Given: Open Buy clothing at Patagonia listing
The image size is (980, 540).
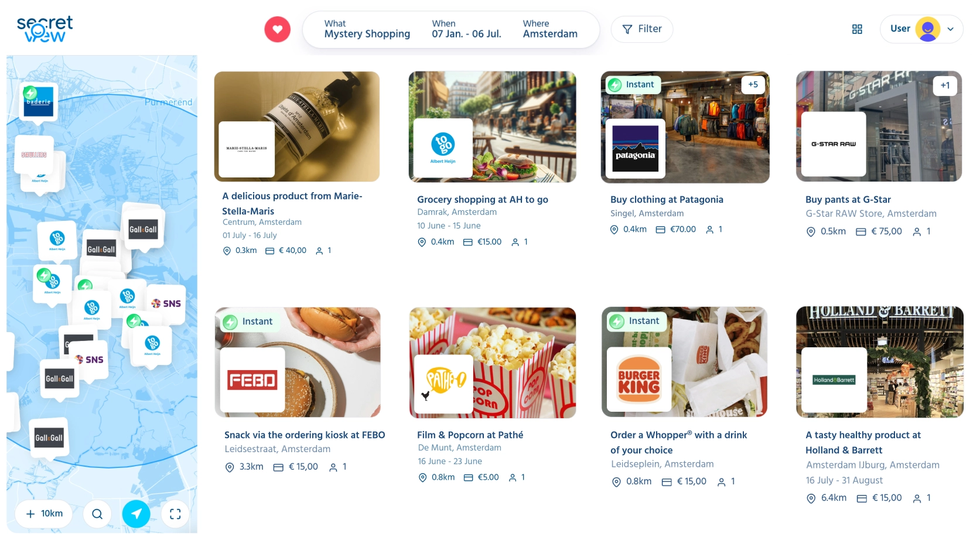Looking at the screenshot, I should click(x=667, y=200).
